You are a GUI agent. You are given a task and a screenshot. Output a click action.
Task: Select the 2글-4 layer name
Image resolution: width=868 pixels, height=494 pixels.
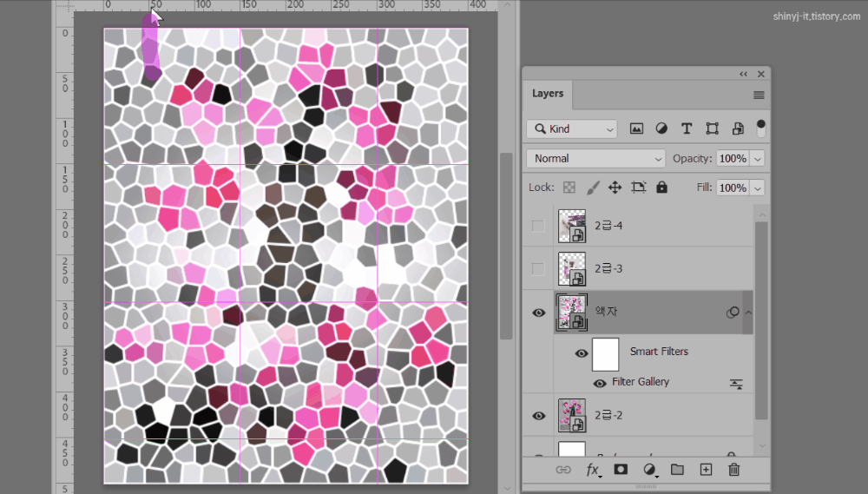[x=608, y=226]
